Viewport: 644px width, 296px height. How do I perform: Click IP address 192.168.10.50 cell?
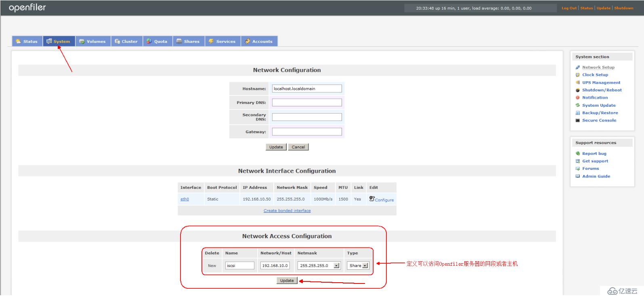click(x=257, y=199)
